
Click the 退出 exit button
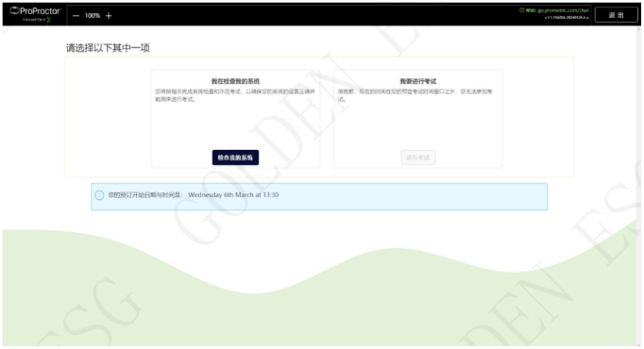point(616,15)
